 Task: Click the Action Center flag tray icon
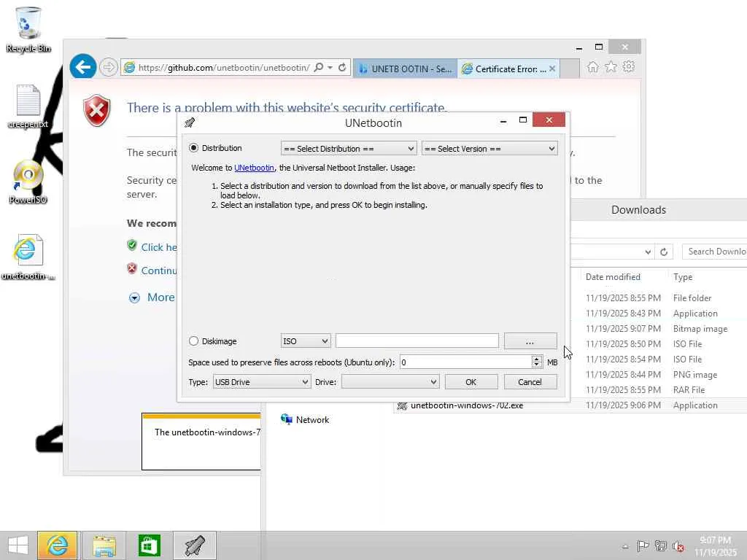click(x=643, y=546)
